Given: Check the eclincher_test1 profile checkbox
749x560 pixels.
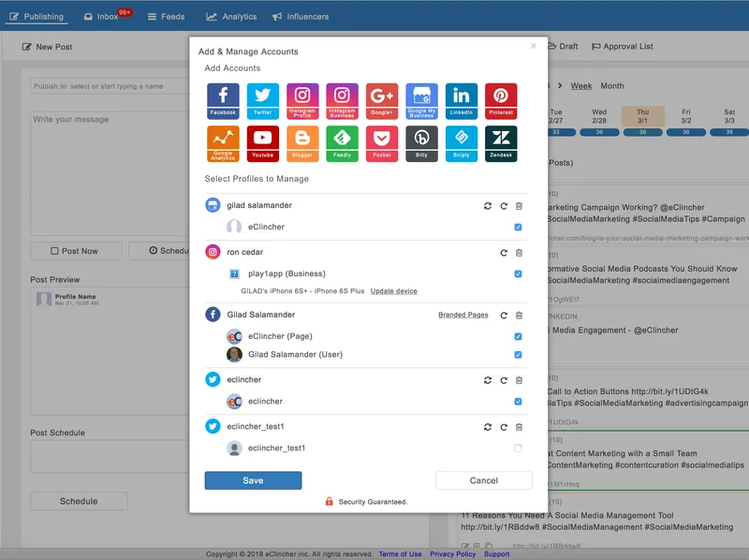Looking at the screenshot, I should coord(518,449).
